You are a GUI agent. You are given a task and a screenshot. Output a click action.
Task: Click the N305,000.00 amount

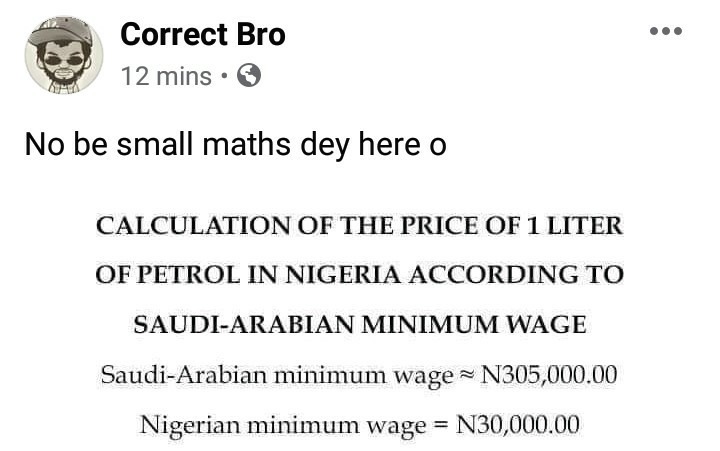click(549, 376)
